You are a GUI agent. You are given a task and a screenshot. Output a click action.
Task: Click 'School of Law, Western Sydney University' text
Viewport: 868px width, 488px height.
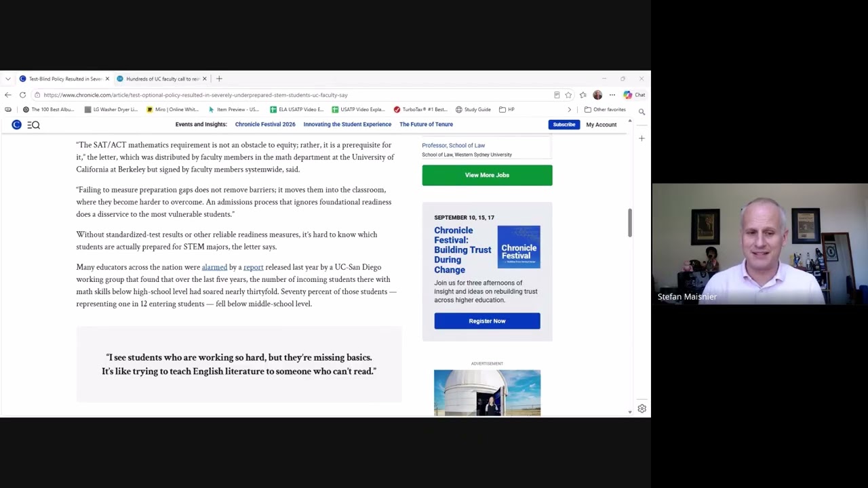(x=467, y=155)
